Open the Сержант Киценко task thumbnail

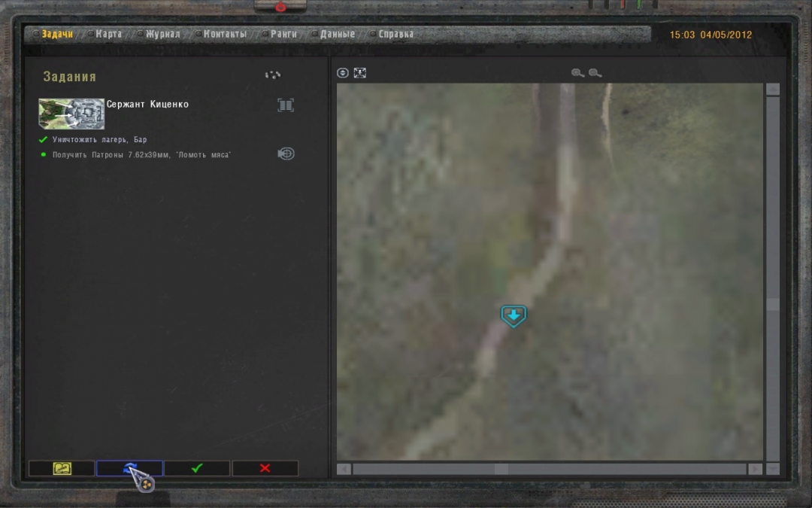[71, 114]
